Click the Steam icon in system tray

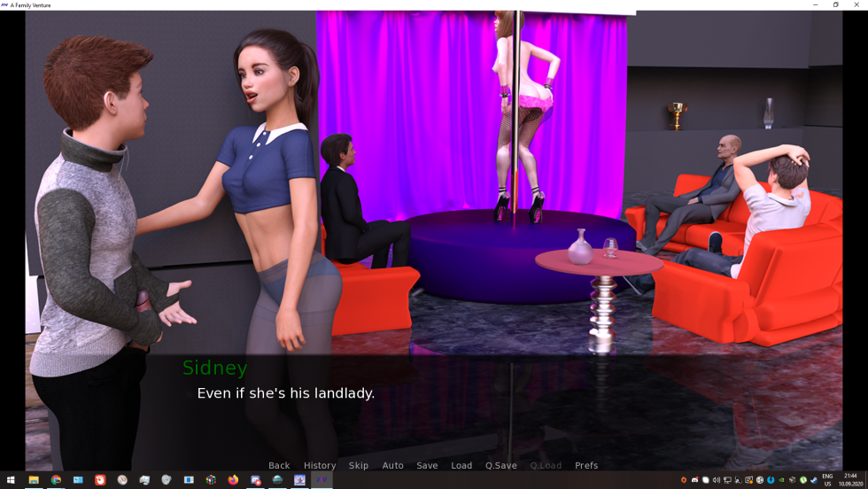[x=814, y=480]
